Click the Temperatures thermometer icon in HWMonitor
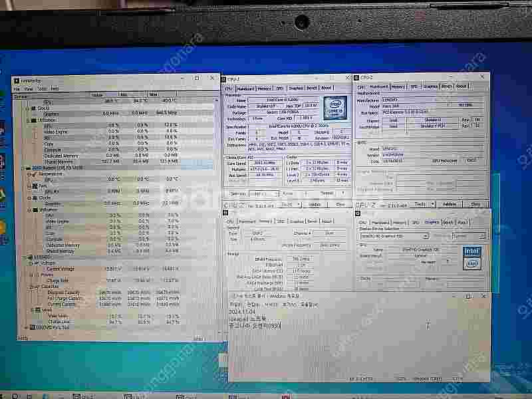Viewport: 532px width, 399px height. tap(35, 174)
